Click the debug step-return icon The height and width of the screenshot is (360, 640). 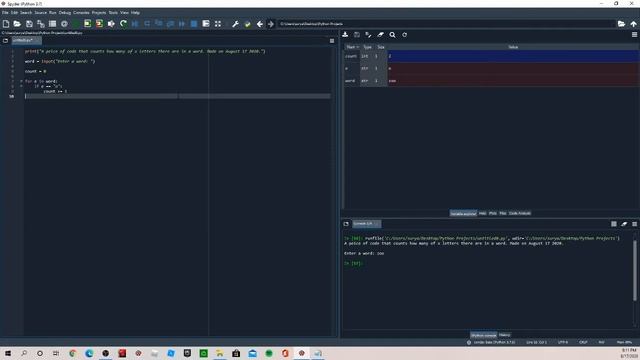click(171, 24)
